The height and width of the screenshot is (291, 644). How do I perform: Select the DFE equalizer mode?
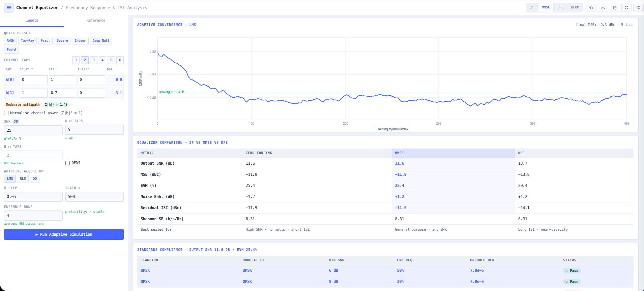coord(560,7)
